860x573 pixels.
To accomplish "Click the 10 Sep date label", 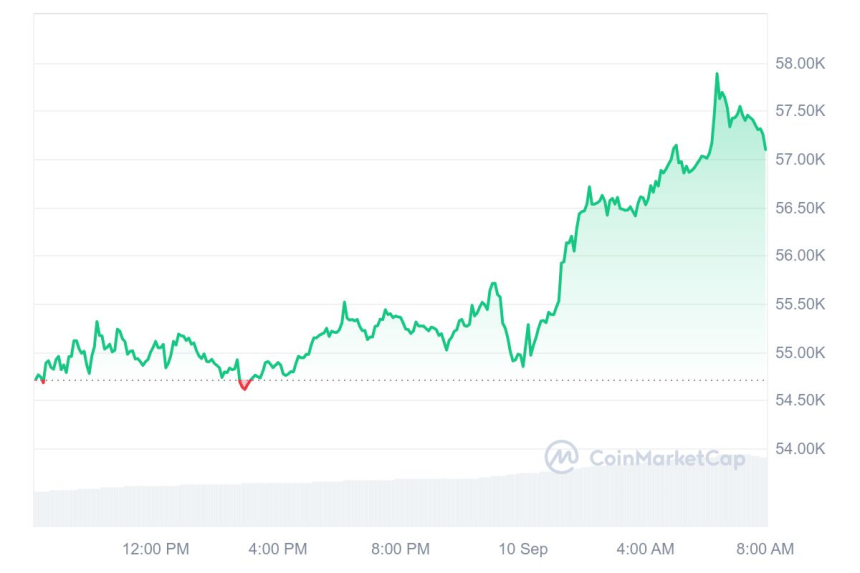I will click(x=521, y=549).
